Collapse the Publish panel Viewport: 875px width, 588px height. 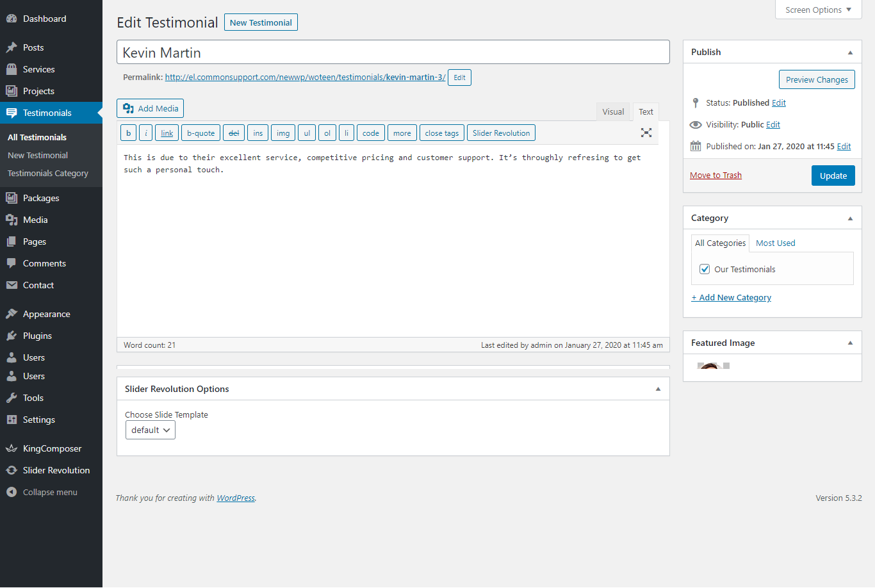[x=850, y=53]
